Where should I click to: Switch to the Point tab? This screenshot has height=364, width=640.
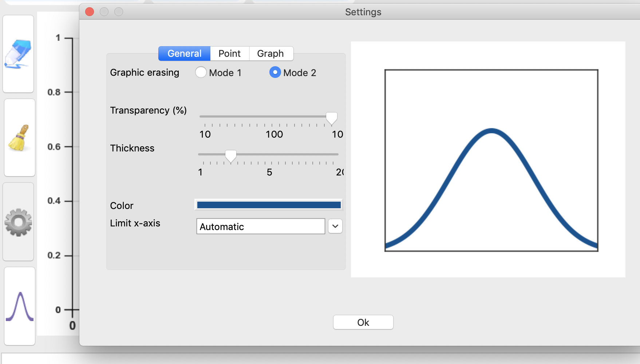tap(230, 54)
